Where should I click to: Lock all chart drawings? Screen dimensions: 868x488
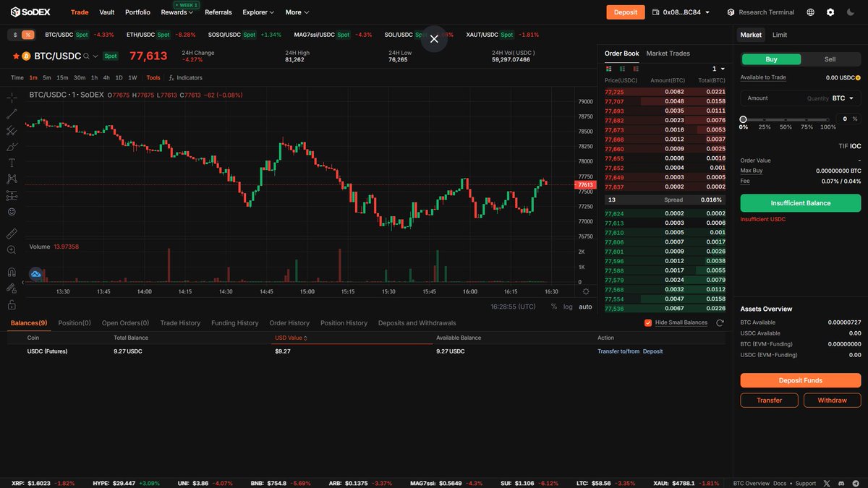pos(12,304)
